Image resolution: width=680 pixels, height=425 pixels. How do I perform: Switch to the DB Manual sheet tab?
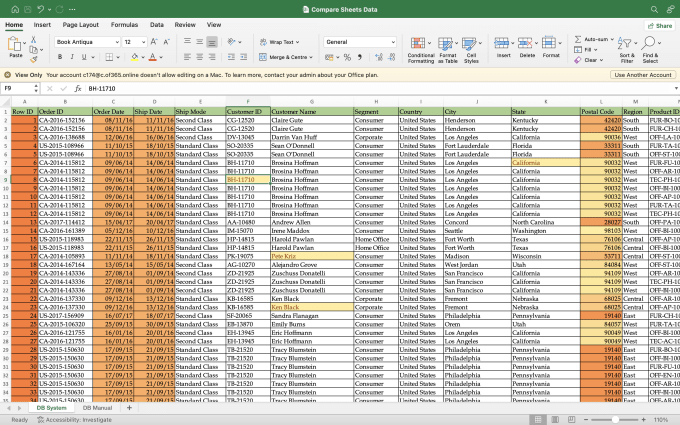tap(97, 408)
